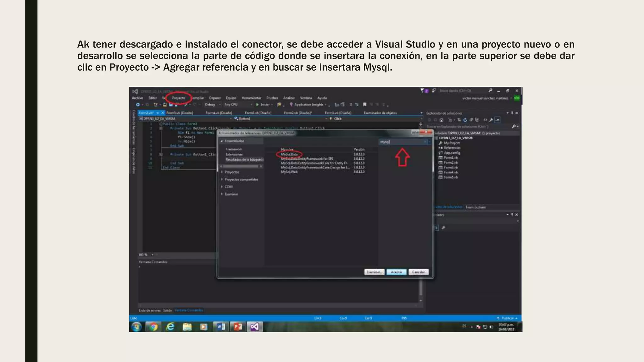The height and width of the screenshot is (362, 644).
Task: Click the Solution Explorer refresh icon
Action: pyautogui.click(x=465, y=120)
